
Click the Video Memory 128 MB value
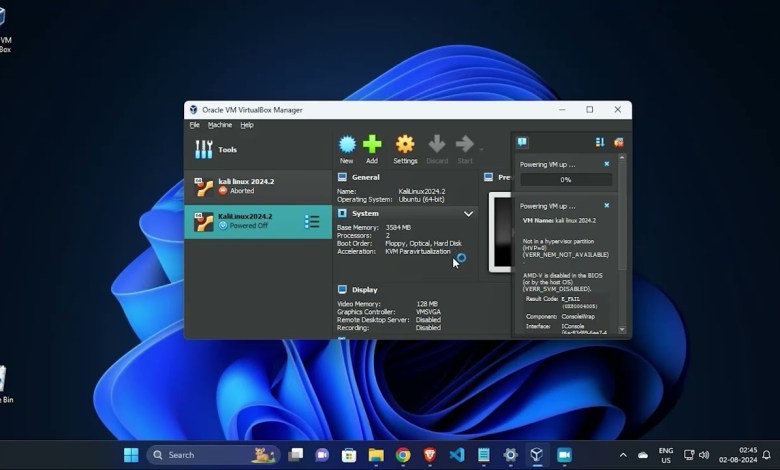427,303
